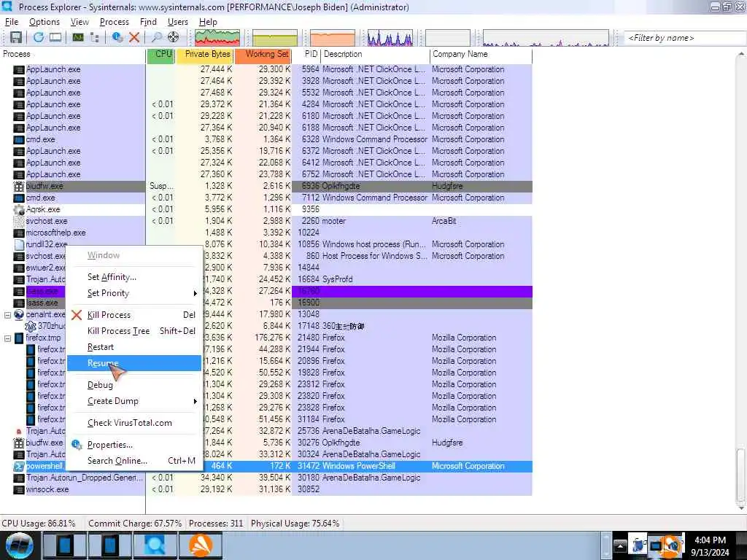Choose Debug in the context menu

134,385
